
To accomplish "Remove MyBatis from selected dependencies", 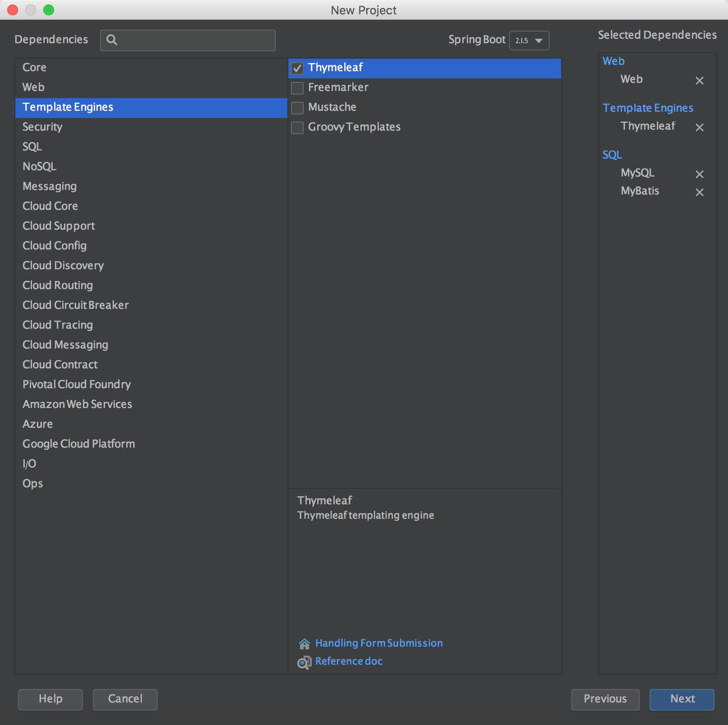I will pos(699,192).
